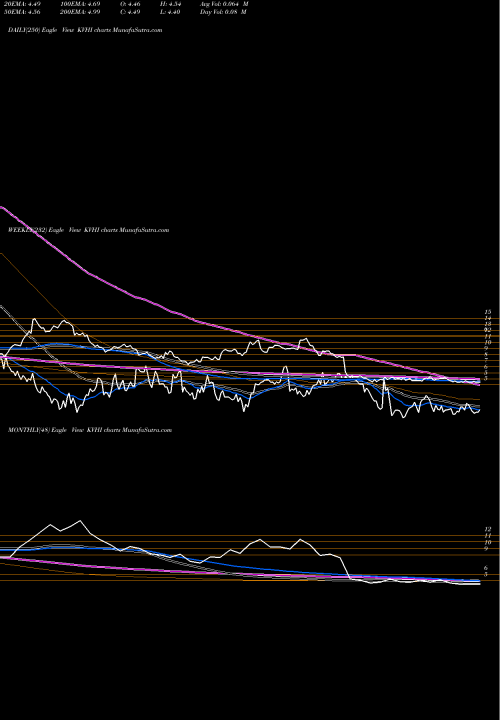
Task: Click the 20EMA: 4.49 value
Action: pyautogui.click(x=22, y=4)
